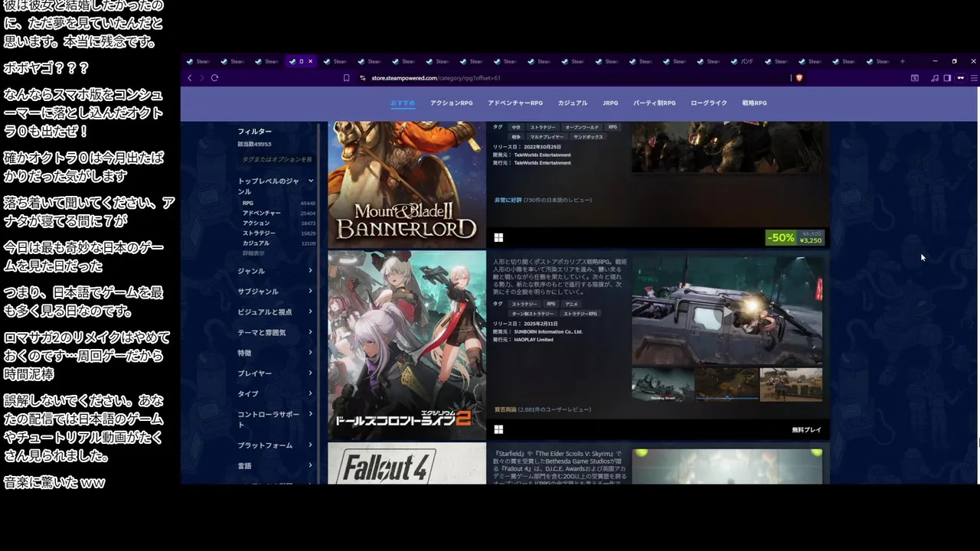Open the カジュアル tab
Screen dimensions: 980x551
pyautogui.click(x=573, y=103)
